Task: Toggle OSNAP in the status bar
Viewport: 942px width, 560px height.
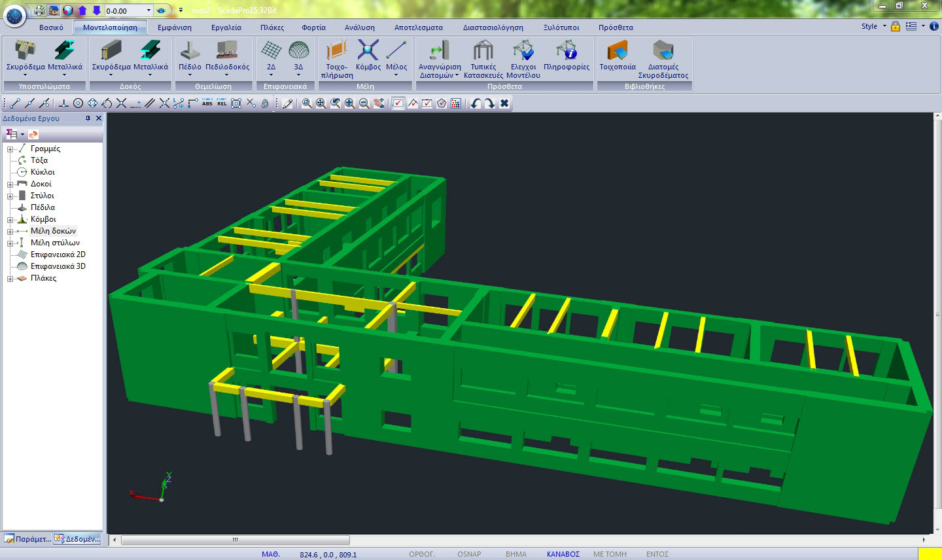Action: (x=469, y=554)
